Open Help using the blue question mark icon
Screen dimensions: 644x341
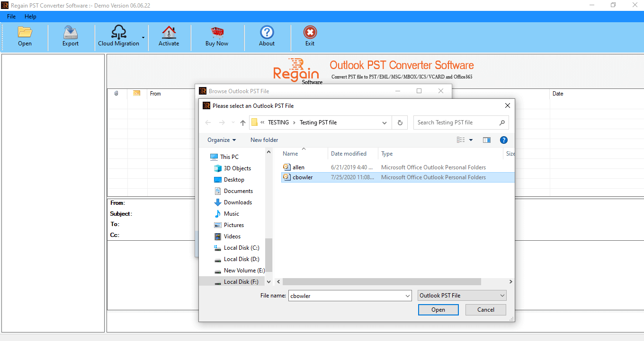(503, 140)
